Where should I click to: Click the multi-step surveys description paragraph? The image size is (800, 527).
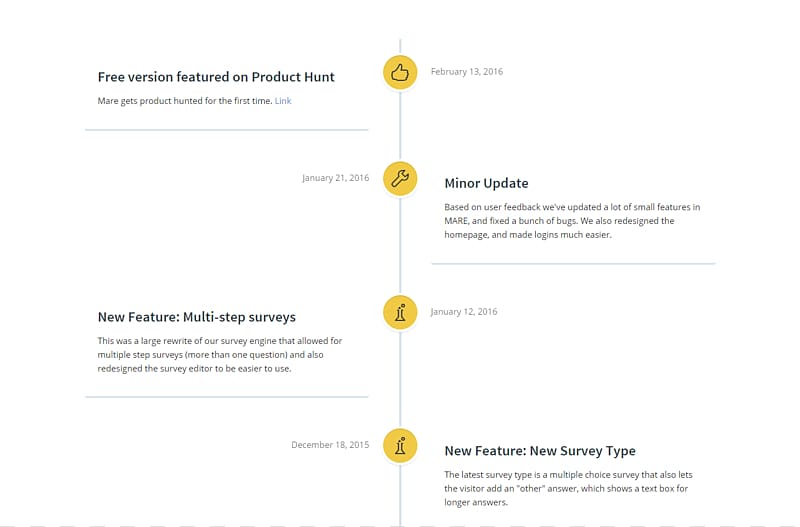[220, 355]
